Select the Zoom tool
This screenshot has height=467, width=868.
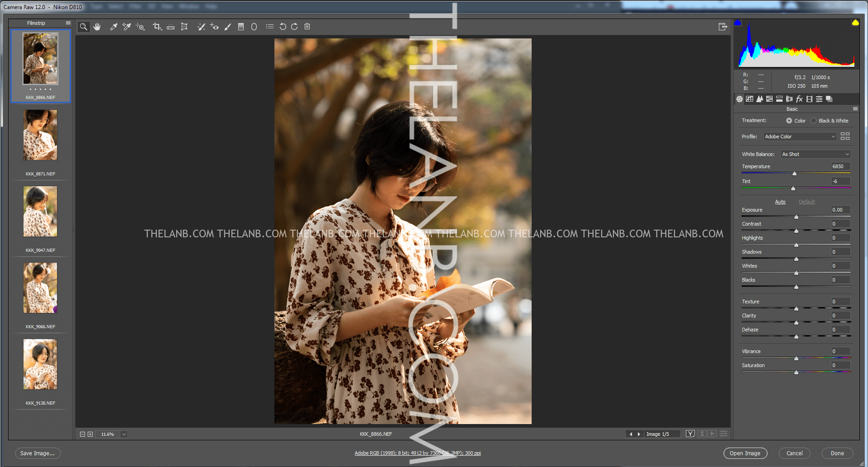pyautogui.click(x=83, y=26)
